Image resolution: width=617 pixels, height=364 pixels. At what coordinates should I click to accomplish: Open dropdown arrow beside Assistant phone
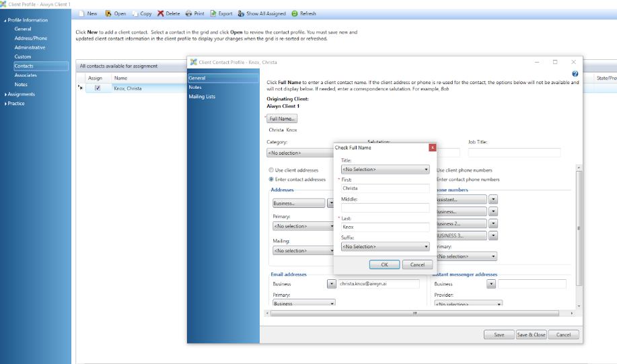tap(493, 200)
